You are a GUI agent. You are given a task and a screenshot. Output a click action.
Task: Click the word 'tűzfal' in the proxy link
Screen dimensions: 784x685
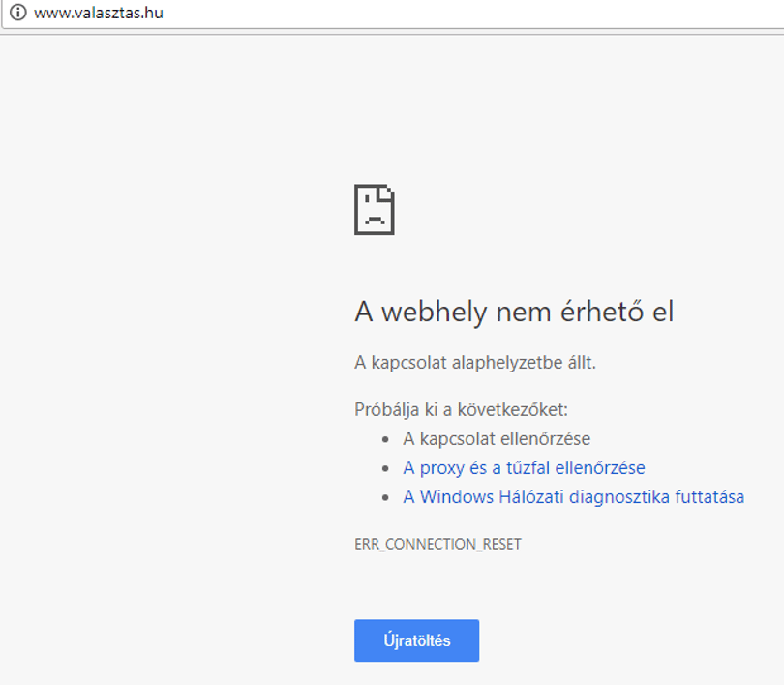pos(528,468)
